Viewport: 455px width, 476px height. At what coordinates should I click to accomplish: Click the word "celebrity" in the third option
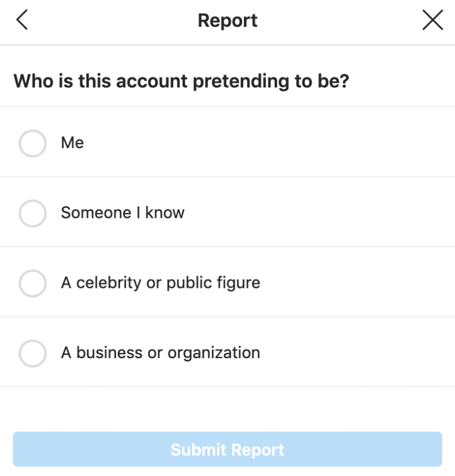coord(109,283)
